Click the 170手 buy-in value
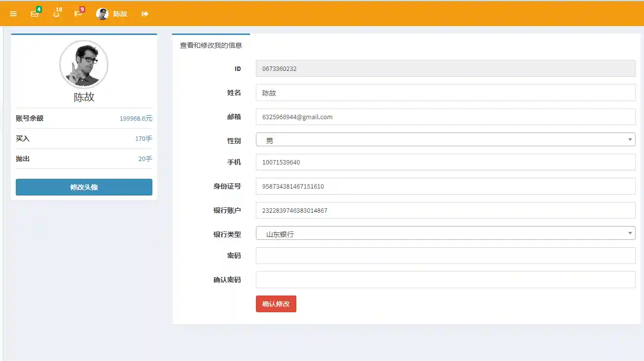Viewport: 644px width, 361px height. tap(144, 138)
